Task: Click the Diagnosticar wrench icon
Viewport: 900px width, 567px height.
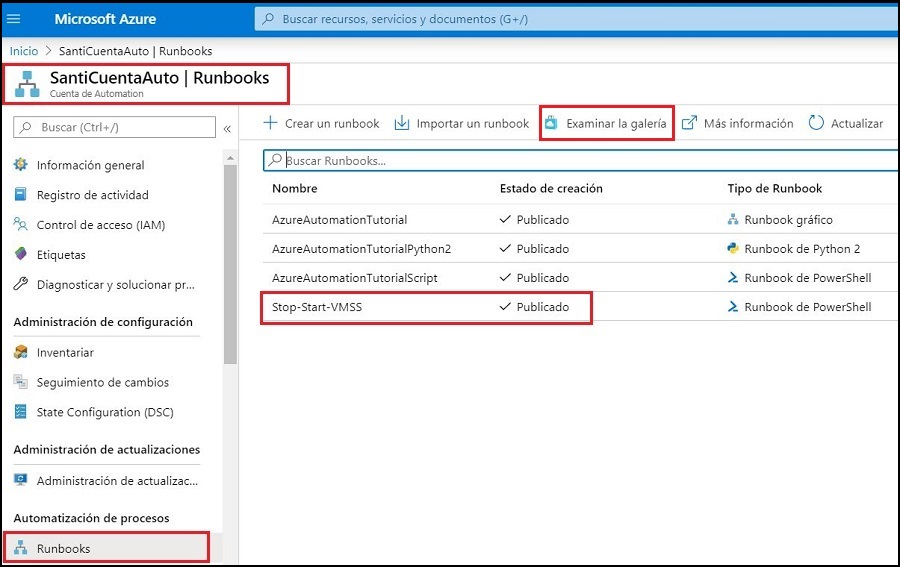Action: tap(21, 284)
